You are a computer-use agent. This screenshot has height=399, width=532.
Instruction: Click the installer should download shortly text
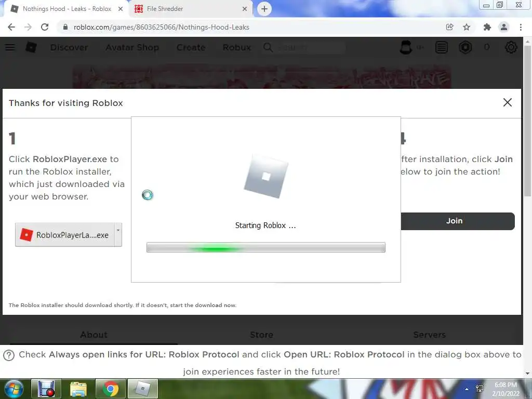click(123, 305)
